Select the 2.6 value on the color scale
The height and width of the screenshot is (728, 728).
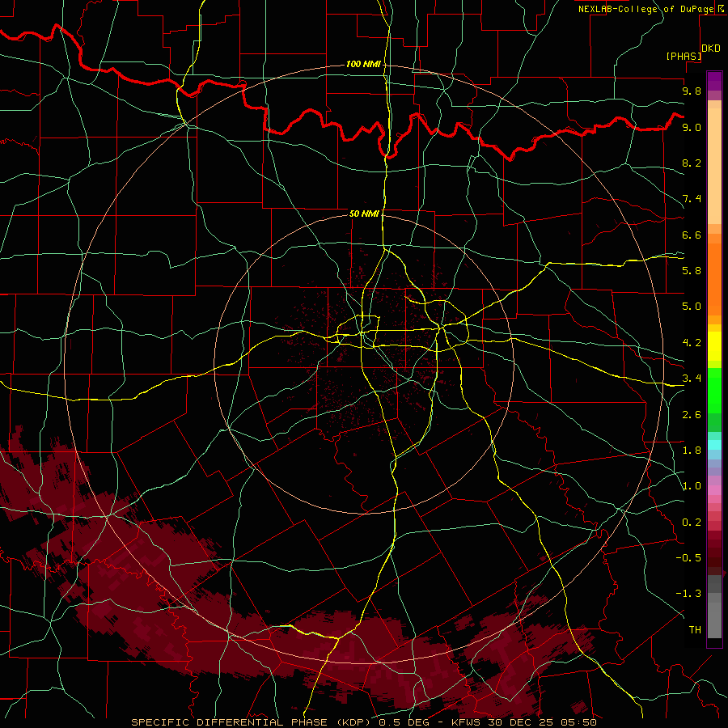[692, 415]
